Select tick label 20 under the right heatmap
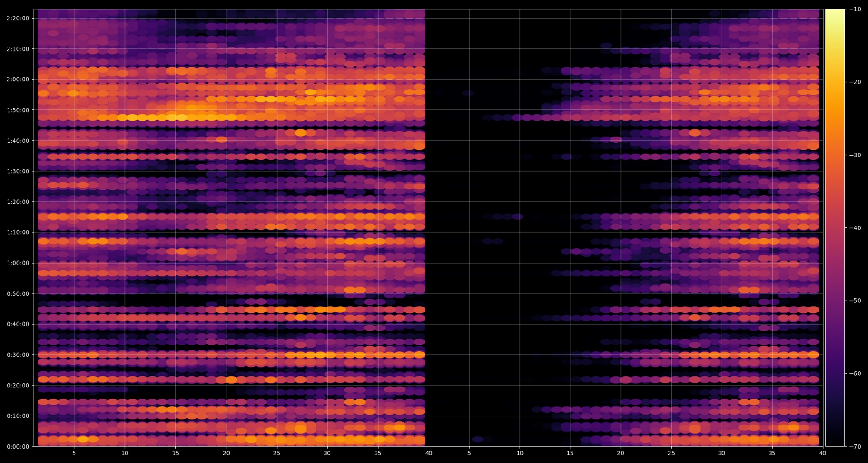Image resolution: width=868 pixels, height=463 pixels. (621, 453)
